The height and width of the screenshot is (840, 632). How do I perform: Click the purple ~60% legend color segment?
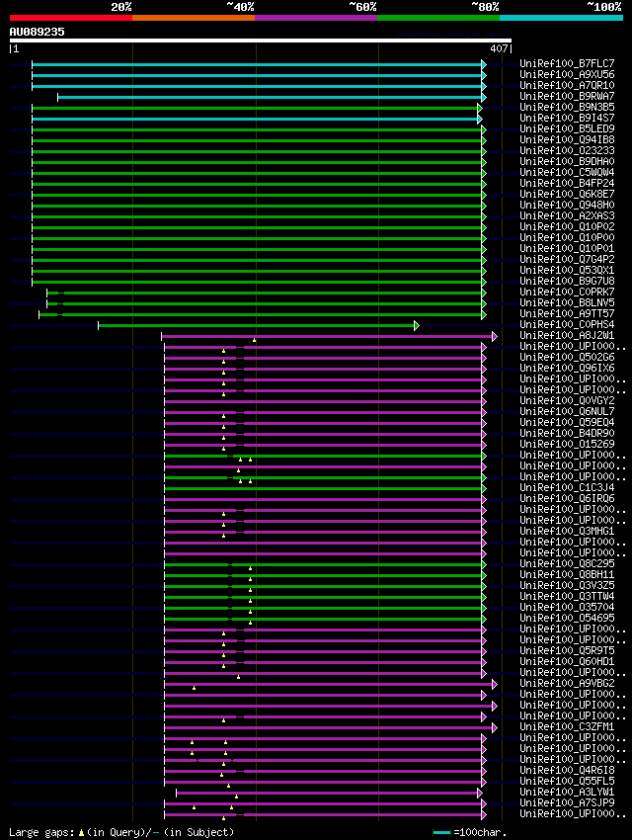[316, 18]
